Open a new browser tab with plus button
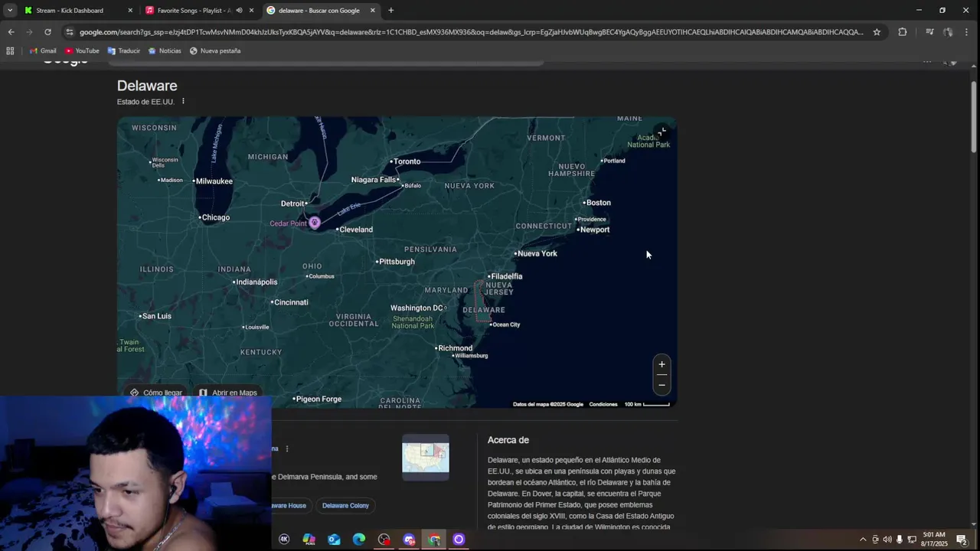The image size is (980, 551). tap(390, 11)
